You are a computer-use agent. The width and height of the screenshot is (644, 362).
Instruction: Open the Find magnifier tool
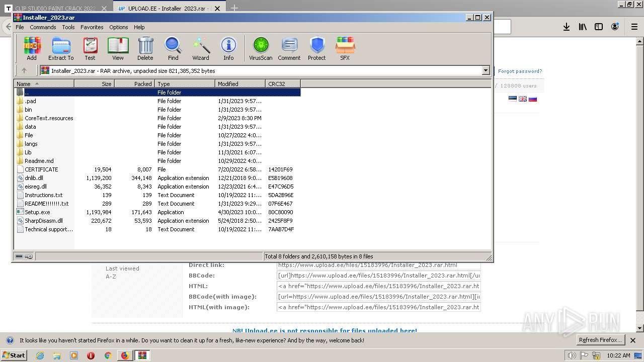173,49
